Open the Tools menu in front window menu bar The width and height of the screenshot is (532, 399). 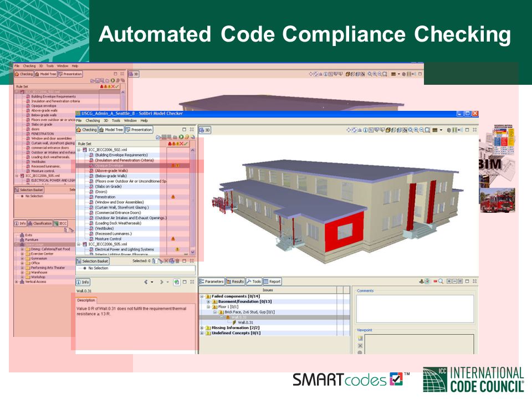pos(116,120)
